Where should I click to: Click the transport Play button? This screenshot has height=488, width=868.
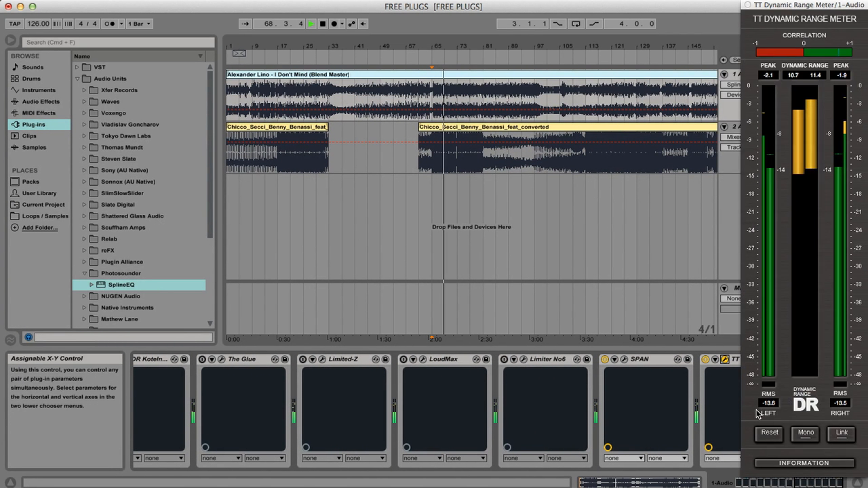coord(311,24)
